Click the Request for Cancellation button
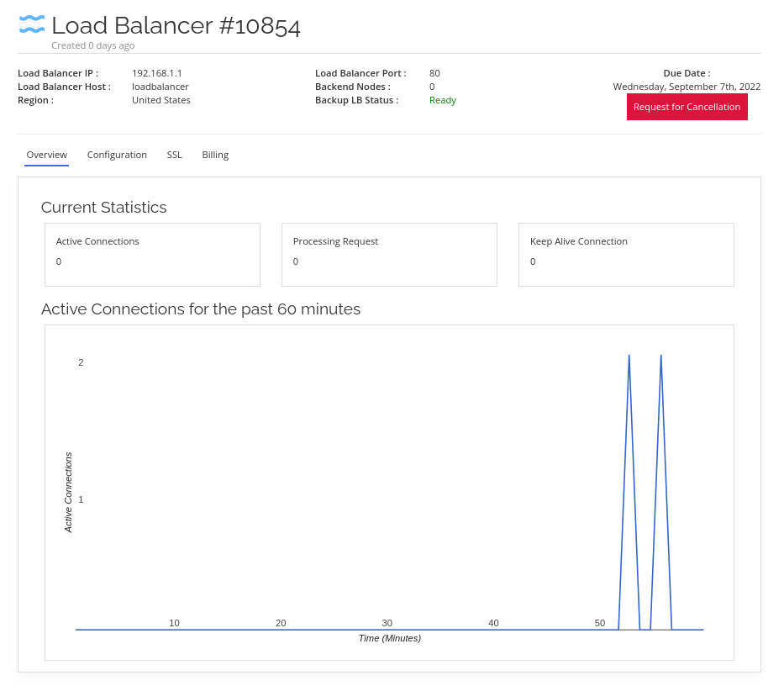 (x=687, y=107)
